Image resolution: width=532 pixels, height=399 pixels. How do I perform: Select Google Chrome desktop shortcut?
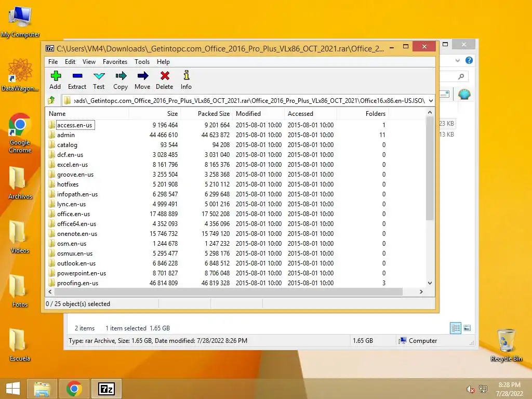[x=20, y=132]
